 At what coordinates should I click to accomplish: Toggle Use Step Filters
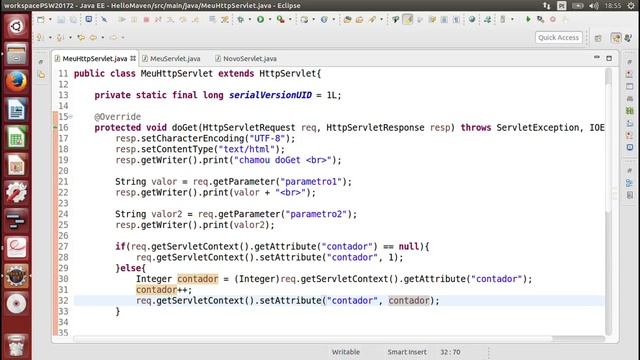224,19
